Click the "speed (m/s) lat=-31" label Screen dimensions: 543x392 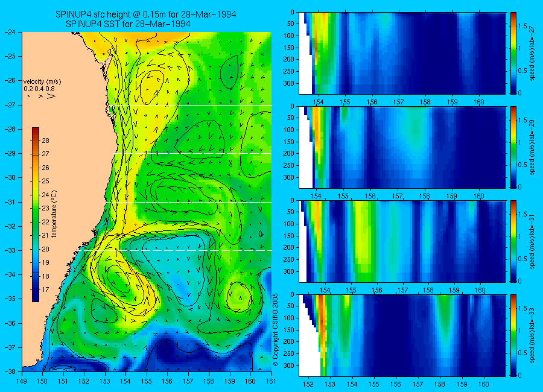[532, 241]
